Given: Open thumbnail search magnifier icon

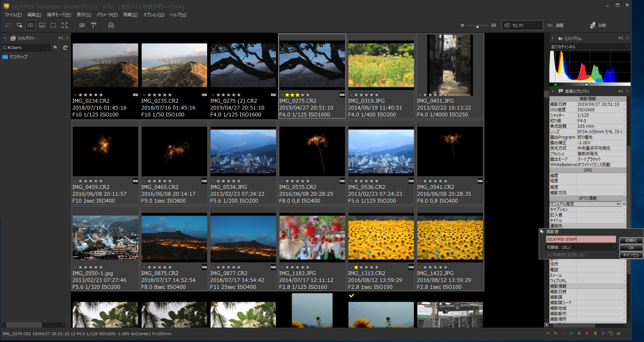Looking at the screenshot, I should tap(111, 25).
